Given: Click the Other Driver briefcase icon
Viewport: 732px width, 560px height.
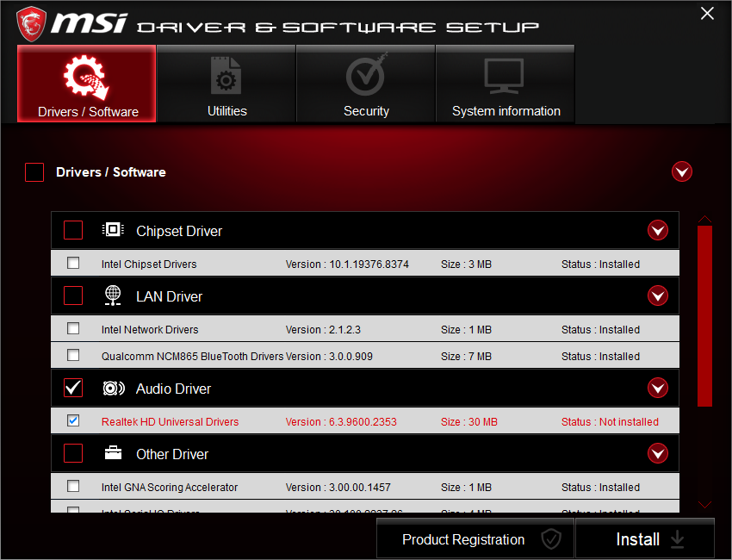Looking at the screenshot, I should coord(113,453).
